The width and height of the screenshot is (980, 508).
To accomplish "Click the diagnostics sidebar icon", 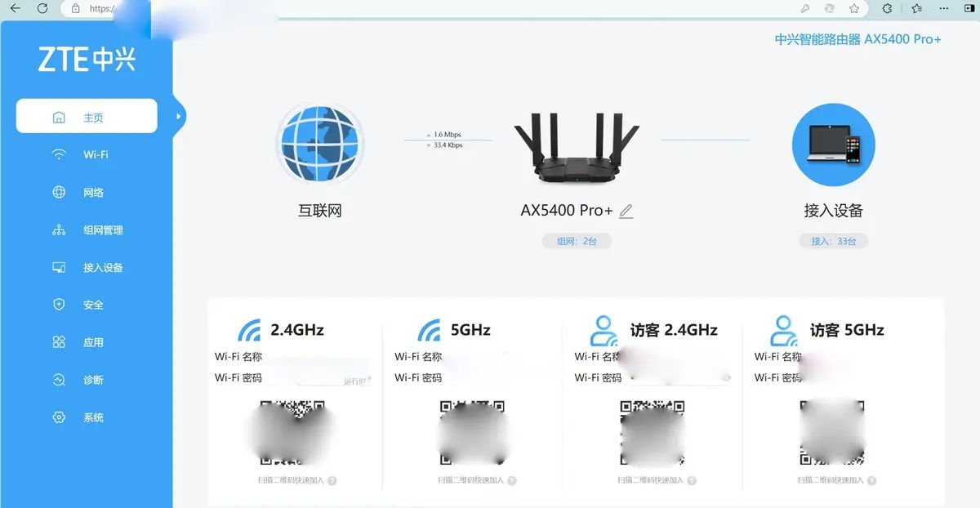I will click(59, 380).
